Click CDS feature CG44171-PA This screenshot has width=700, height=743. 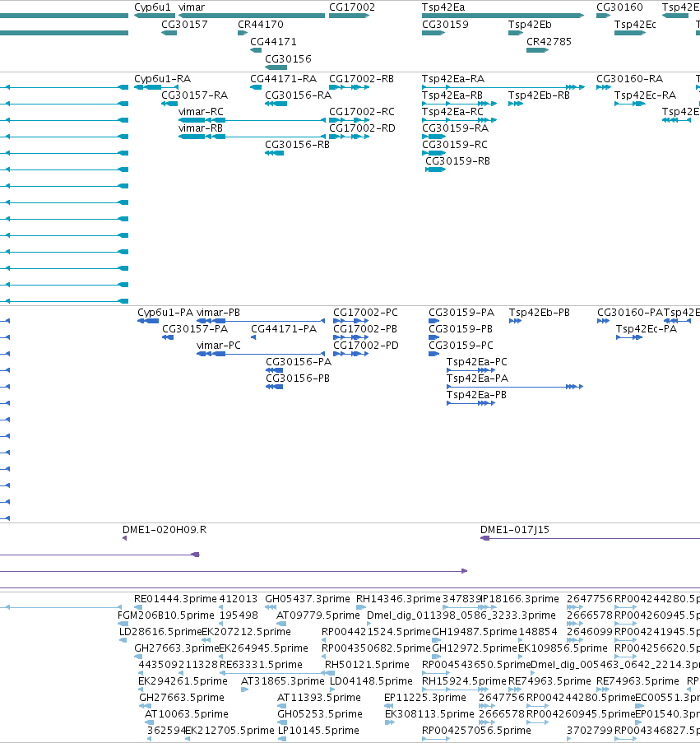pyautogui.click(x=284, y=329)
